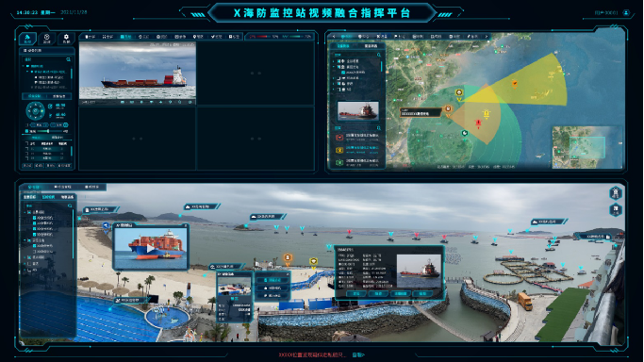644x362 pixels.
Task: Click the orange drone marker inside yellow sector
Action: [514, 84]
